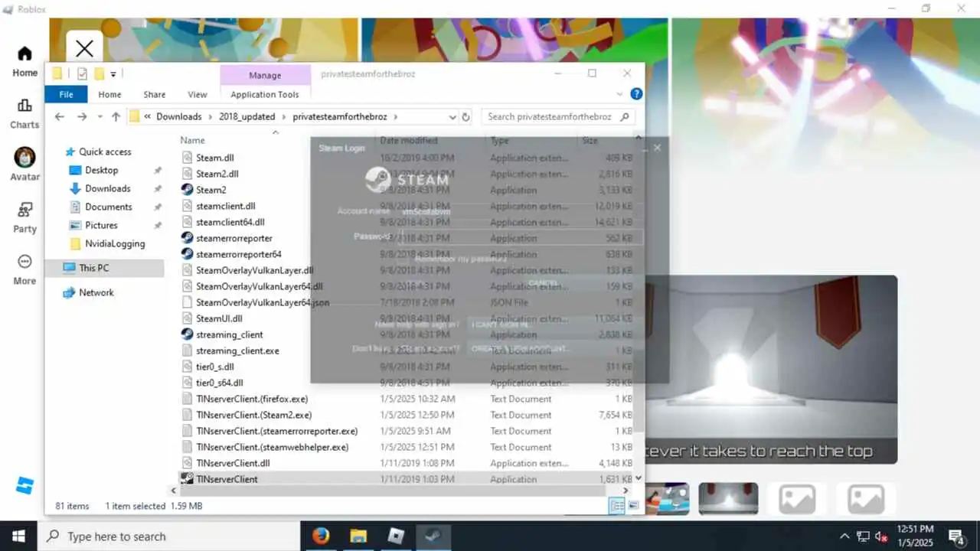980x551 pixels.
Task: Select the TINserverClient application icon
Action: [187, 479]
